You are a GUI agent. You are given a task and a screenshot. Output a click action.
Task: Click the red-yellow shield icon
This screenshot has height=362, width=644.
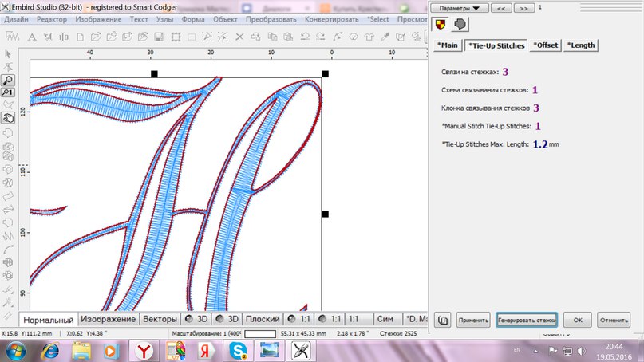(440, 26)
